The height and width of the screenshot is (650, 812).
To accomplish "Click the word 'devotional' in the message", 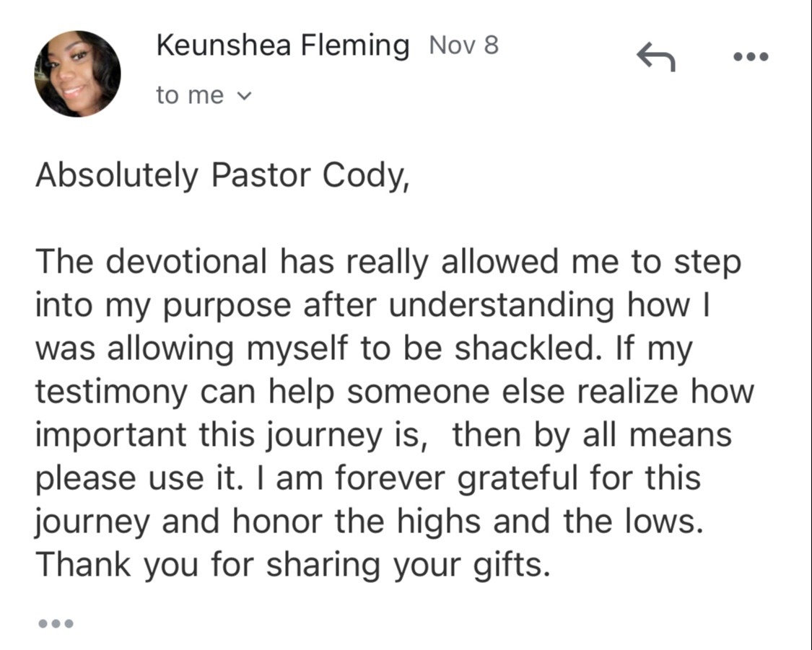I will coord(186,261).
